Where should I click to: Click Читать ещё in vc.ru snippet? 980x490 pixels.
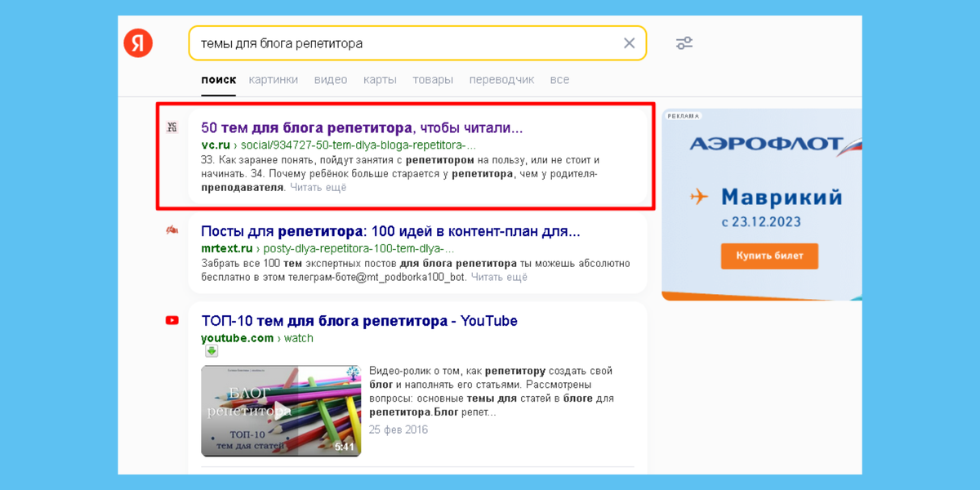click(318, 188)
